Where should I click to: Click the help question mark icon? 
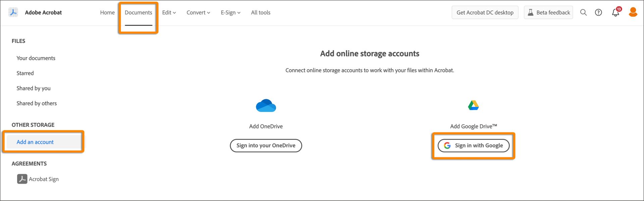598,12
